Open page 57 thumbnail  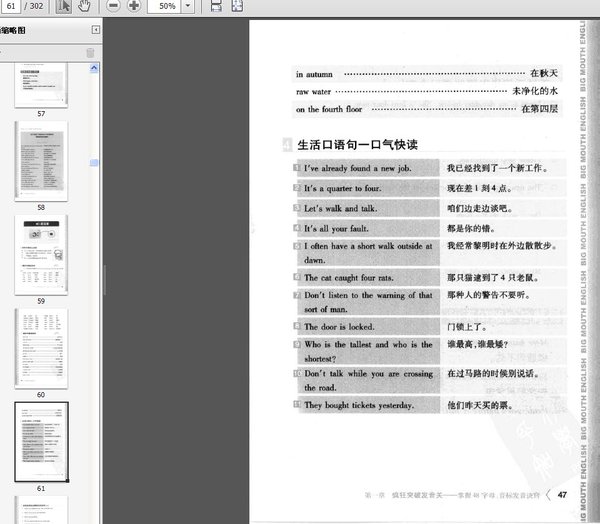[41, 85]
